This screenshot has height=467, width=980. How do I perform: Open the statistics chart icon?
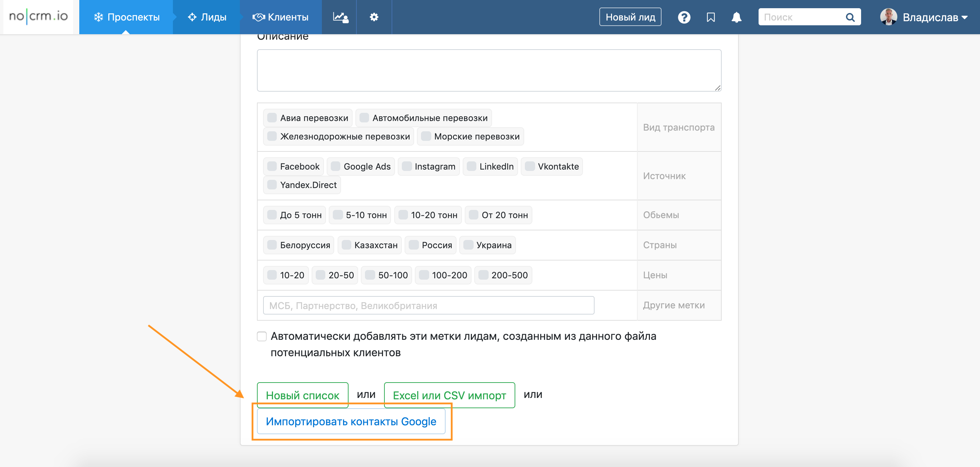pos(340,17)
